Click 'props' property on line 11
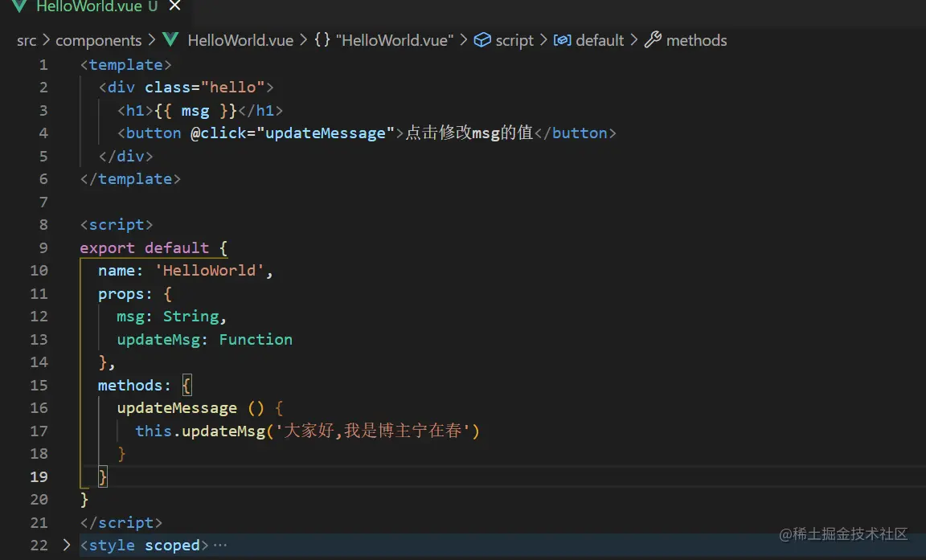 coord(121,294)
